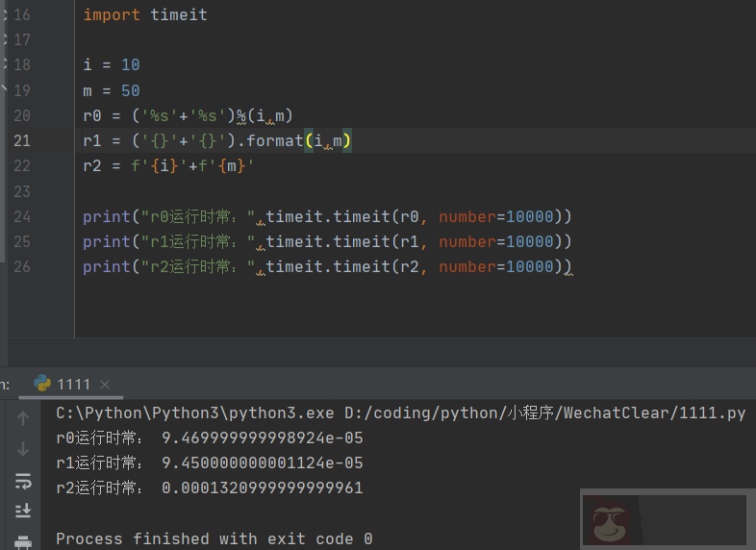Click line number 24 in gutter

[22, 217]
